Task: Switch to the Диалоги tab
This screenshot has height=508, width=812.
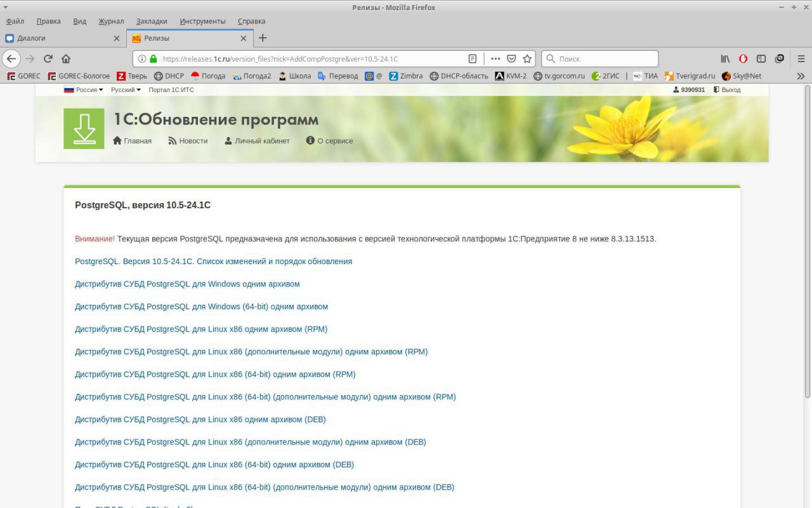Action: click(x=63, y=38)
